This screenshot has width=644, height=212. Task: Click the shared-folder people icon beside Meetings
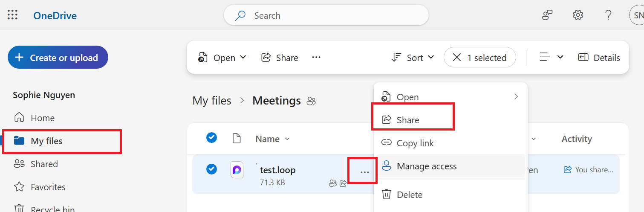312,101
